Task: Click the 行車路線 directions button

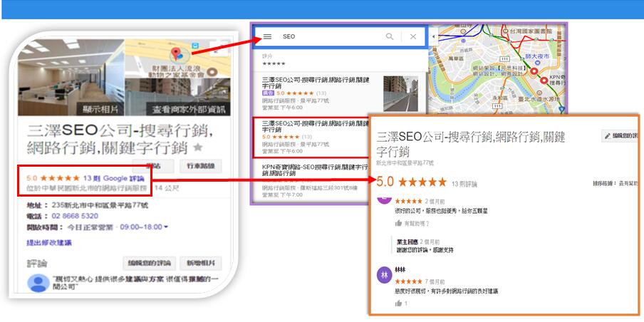Action: [201, 166]
